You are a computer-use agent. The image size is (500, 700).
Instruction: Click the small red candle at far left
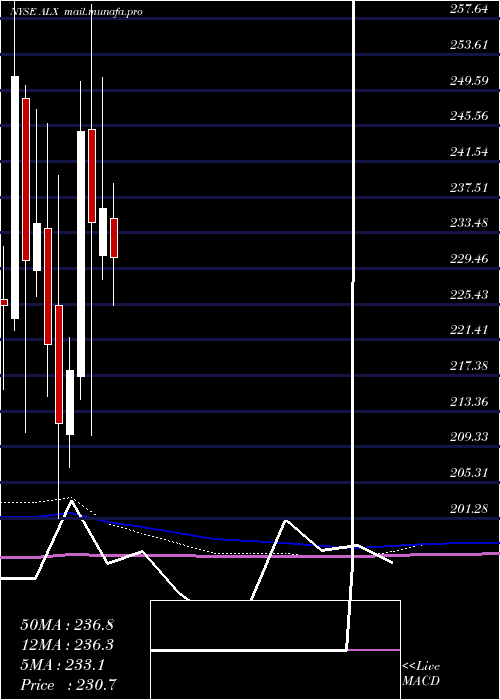pos(4,303)
